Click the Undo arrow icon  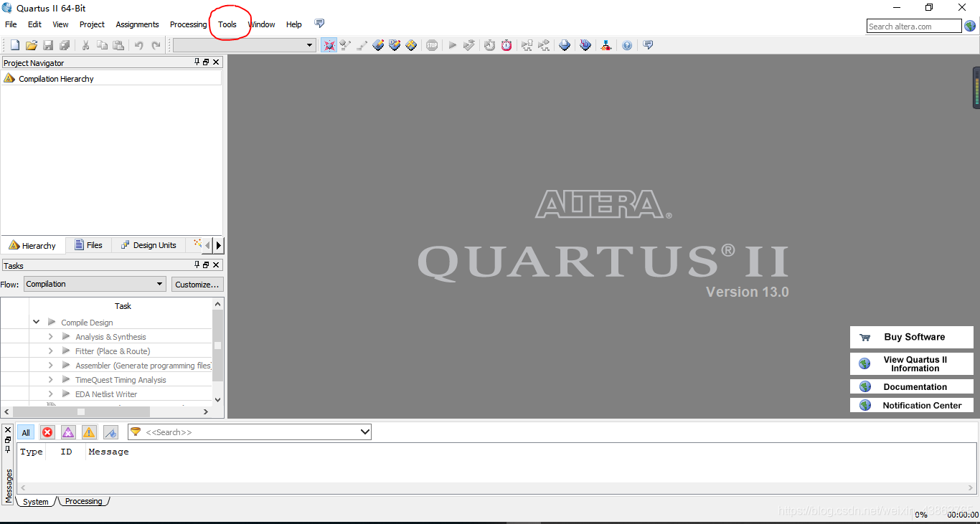pos(138,45)
